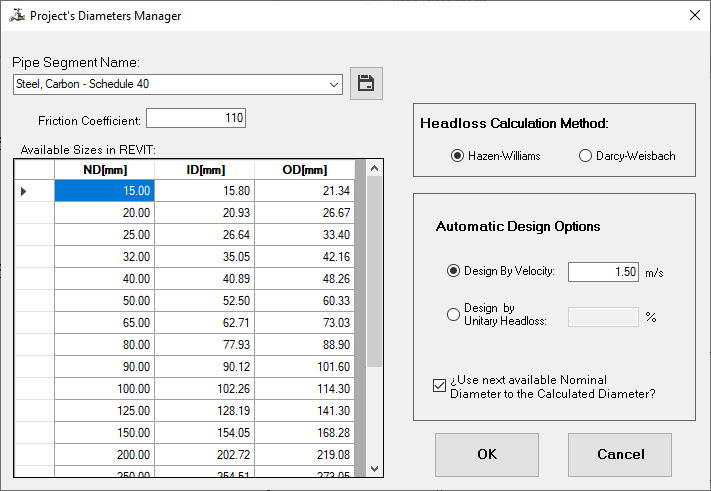
Task: Click the Unitary Headloss percent field
Action: (x=604, y=317)
